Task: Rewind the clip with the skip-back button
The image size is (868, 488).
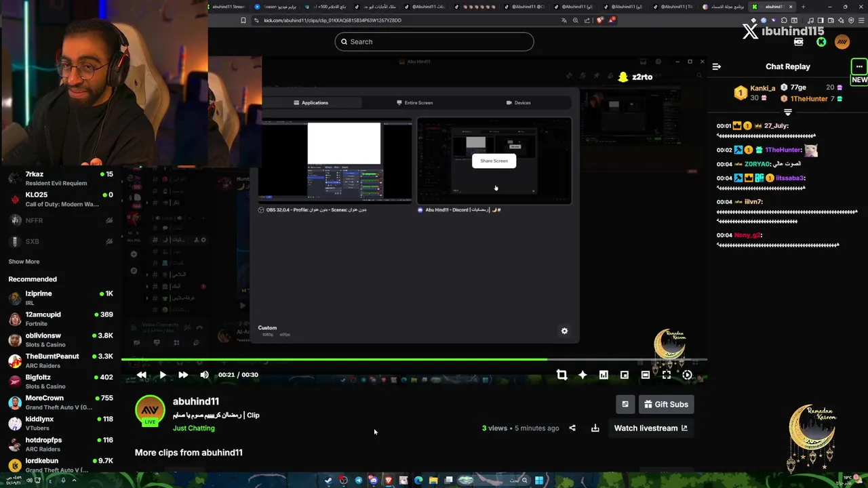Action: point(141,375)
